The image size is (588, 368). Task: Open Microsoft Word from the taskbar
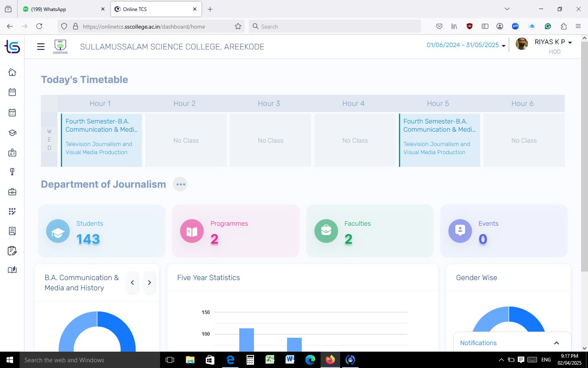click(x=290, y=360)
